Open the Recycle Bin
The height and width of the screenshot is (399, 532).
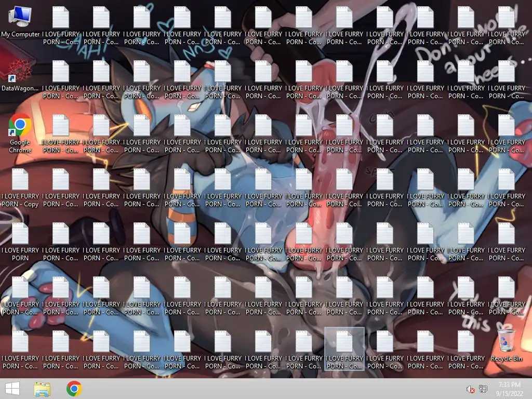[x=506, y=345]
